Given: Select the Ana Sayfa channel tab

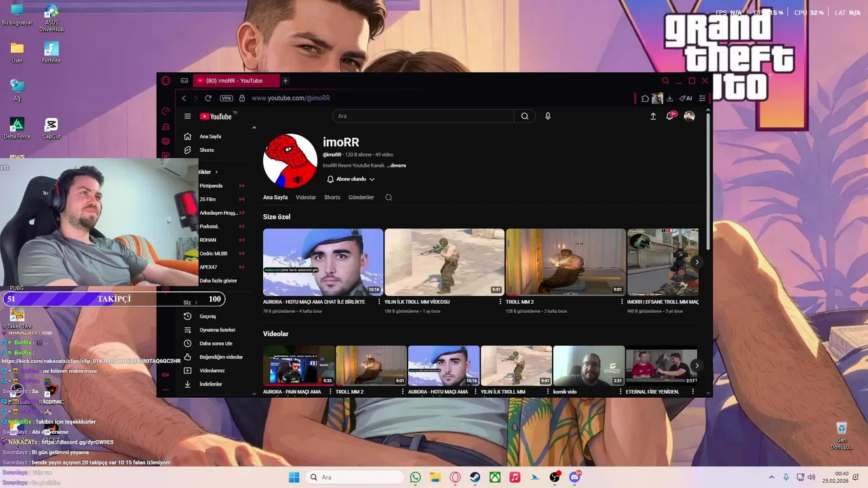Looking at the screenshot, I should pyautogui.click(x=275, y=197).
